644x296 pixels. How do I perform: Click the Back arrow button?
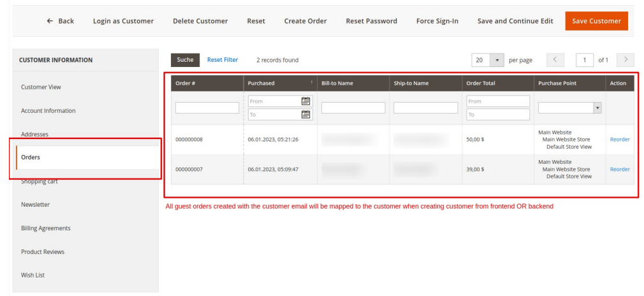click(61, 21)
